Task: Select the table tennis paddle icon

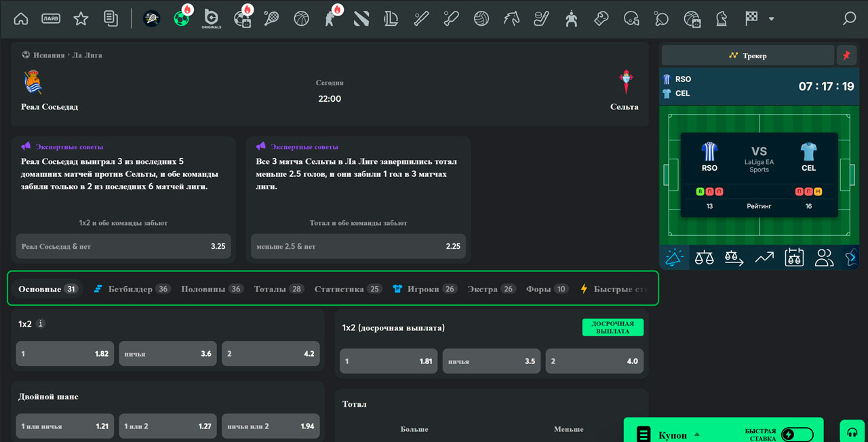Action: (x=661, y=19)
